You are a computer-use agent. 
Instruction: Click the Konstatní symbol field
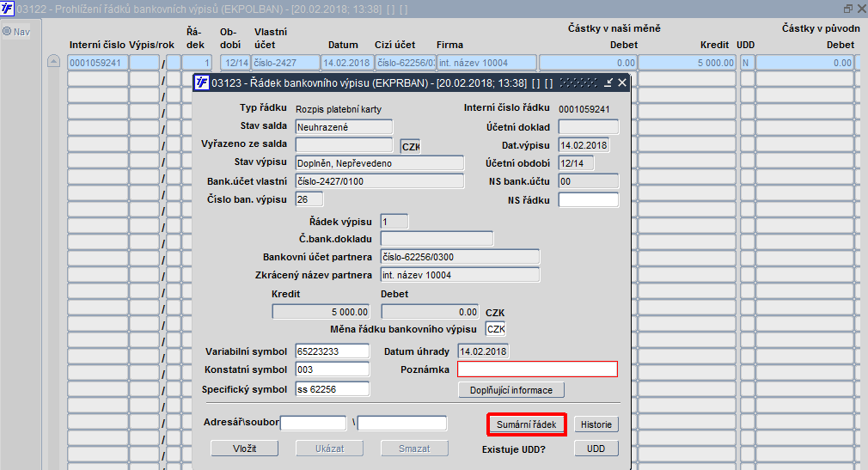click(332, 369)
